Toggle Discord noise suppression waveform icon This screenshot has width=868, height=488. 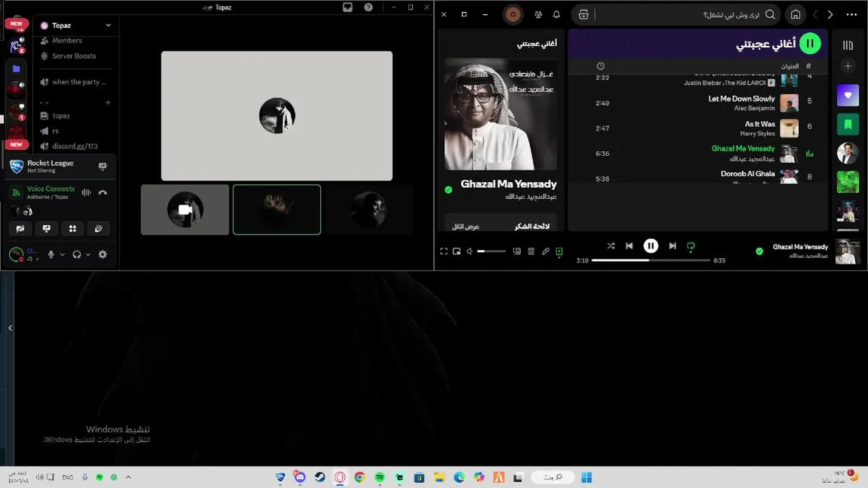(86, 192)
